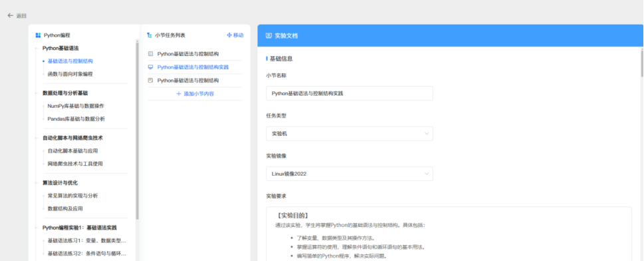The width and height of the screenshot is (644, 261).
Task: Click the 移动 move icon
Action: 229,35
